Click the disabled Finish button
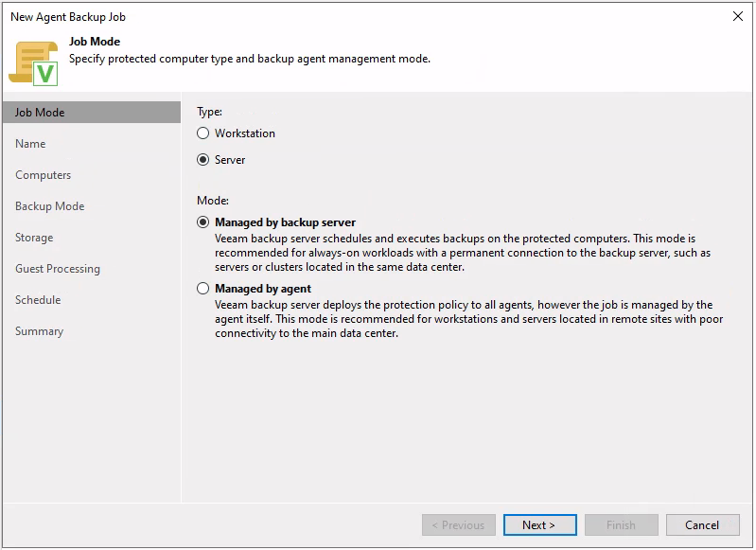 pos(622,524)
